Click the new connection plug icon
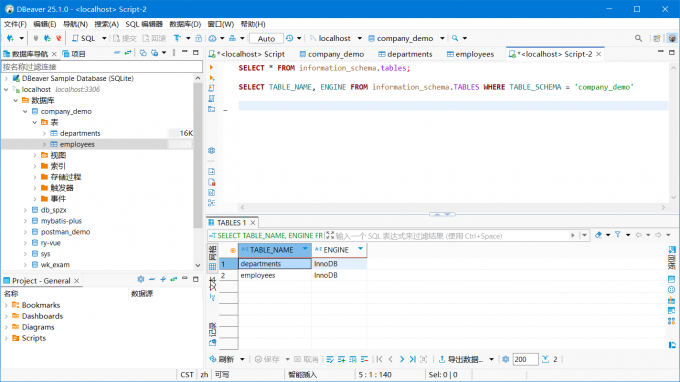Image resolution: width=680 pixels, height=382 pixels. [x=10, y=38]
